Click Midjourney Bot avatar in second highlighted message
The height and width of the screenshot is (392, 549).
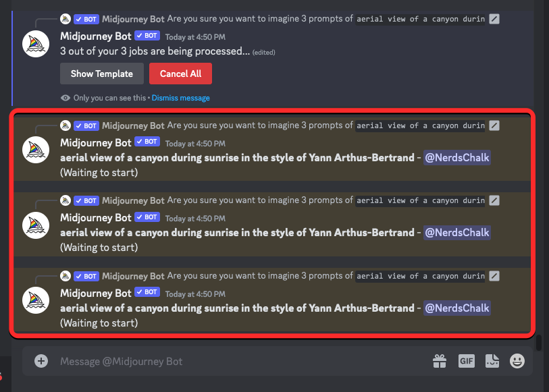pyautogui.click(x=36, y=225)
